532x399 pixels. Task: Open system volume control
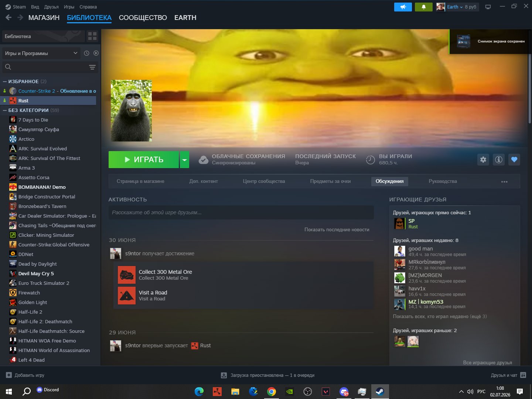pos(470,392)
